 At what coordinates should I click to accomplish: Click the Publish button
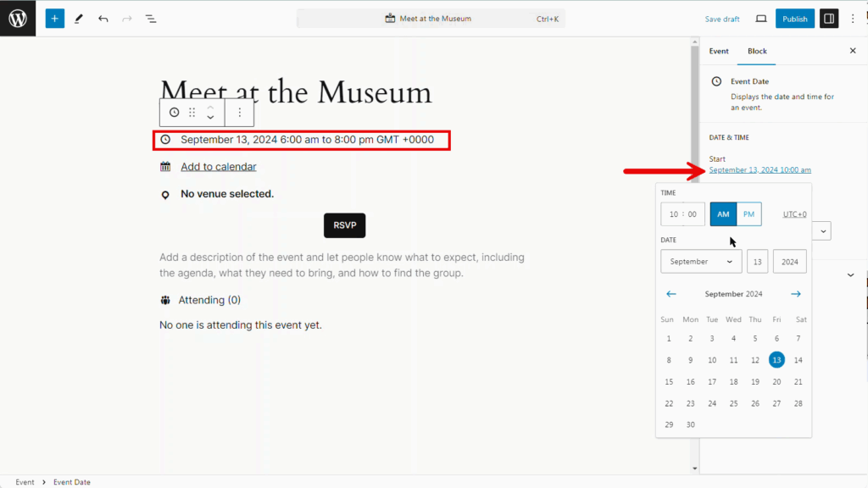(x=794, y=19)
